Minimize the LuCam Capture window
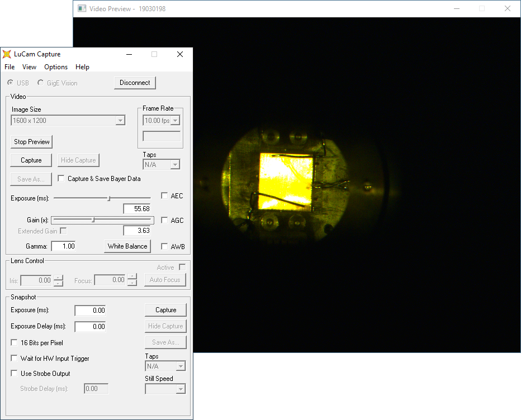The height and width of the screenshot is (420, 521). 129,54
